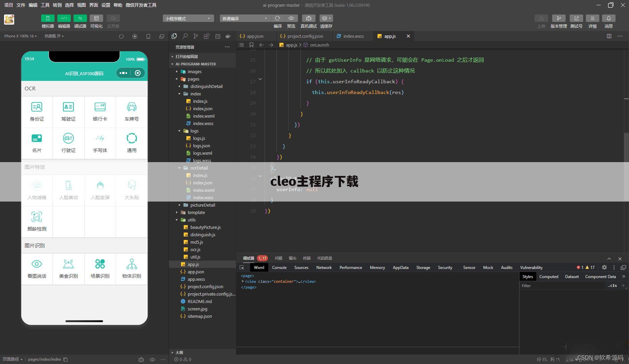Image resolution: width=629 pixels, height=364 pixels.
Task: Open sitemap.json file
Action: pos(202,316)
